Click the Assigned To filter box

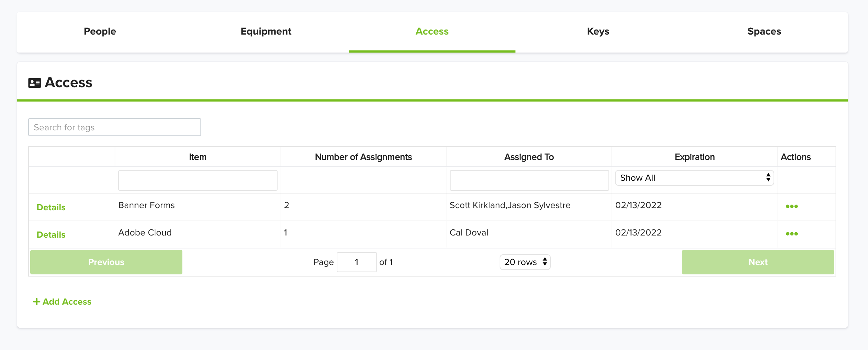529,180
